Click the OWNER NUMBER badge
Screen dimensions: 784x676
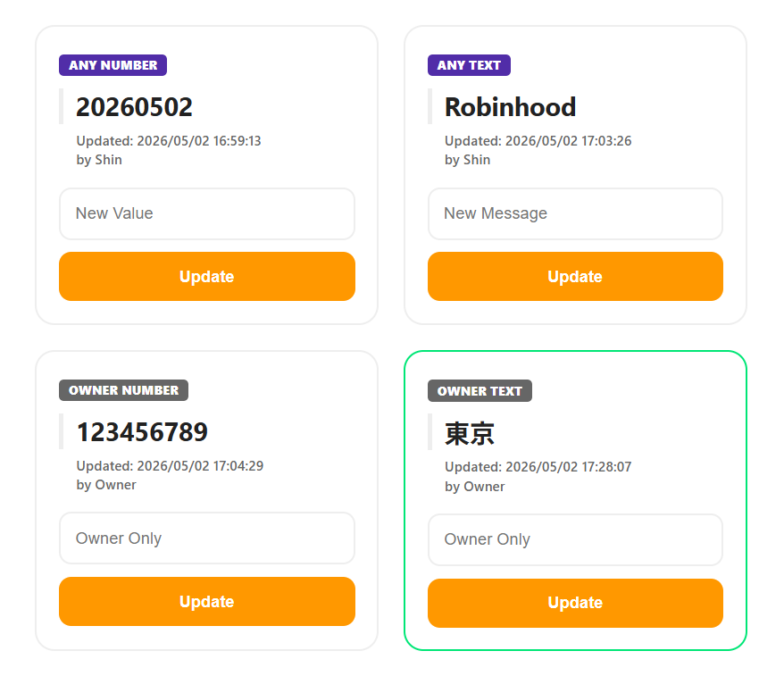(123, 390)
